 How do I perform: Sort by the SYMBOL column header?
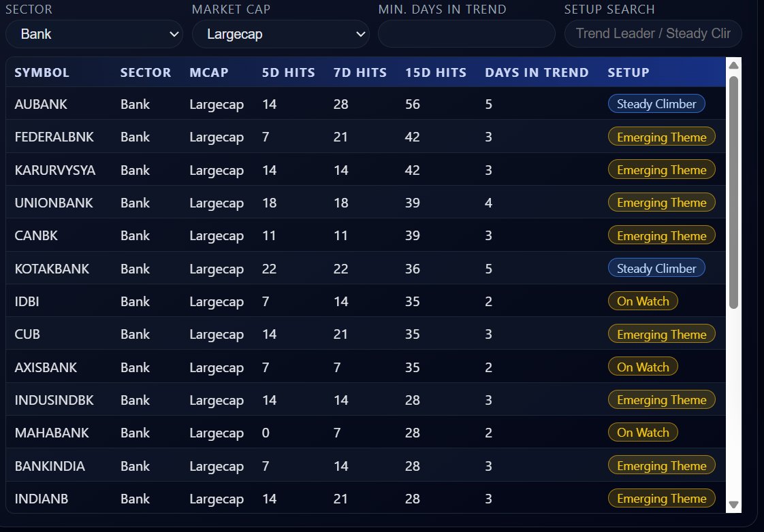click(42, 73)
